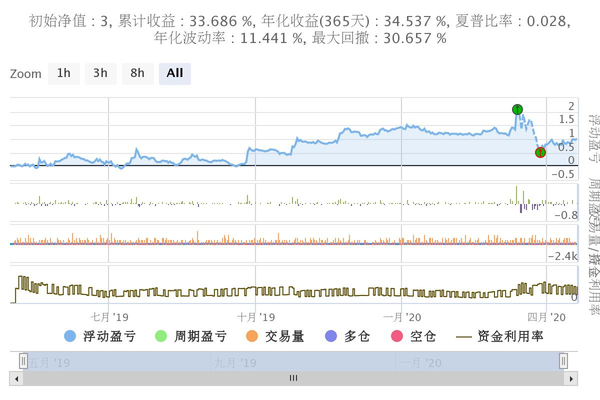Click the red trough marker on chart

coord(540,152)
